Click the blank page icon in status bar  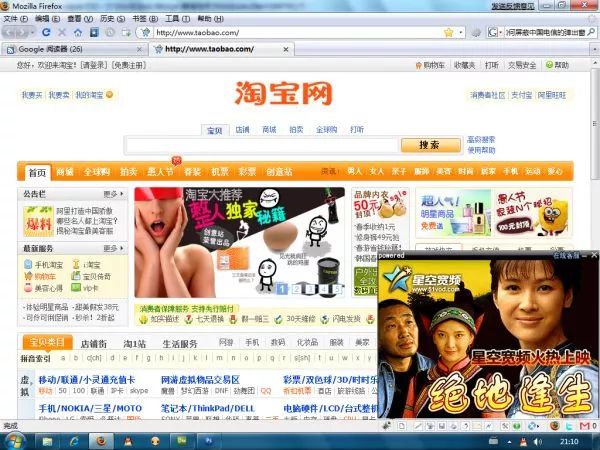pos(401,426)
